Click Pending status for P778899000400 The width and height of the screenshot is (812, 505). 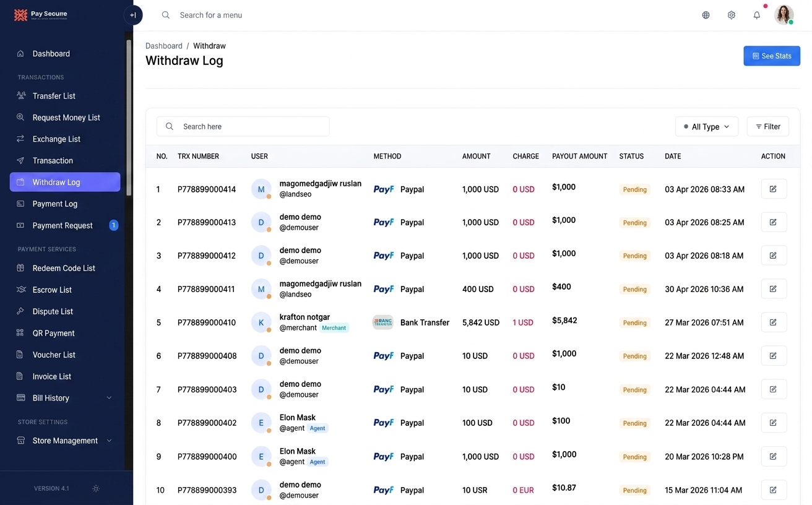[x=635, y=457]
